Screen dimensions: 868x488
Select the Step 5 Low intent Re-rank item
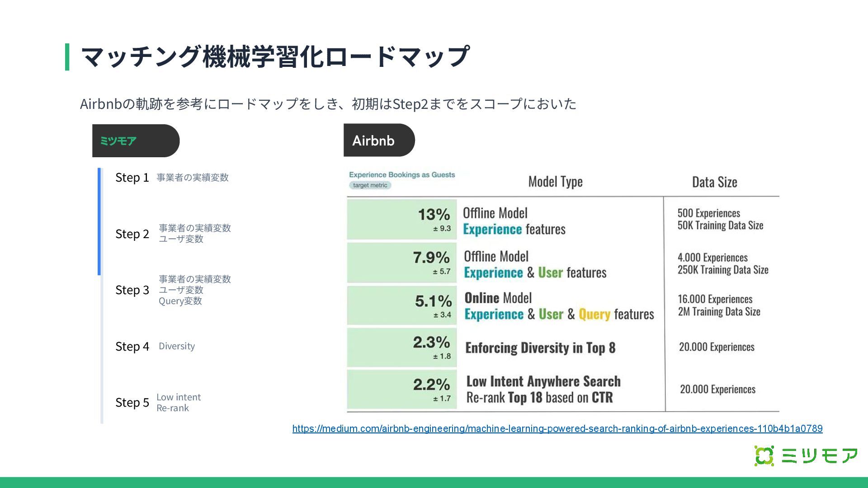[x=132, y=403]
